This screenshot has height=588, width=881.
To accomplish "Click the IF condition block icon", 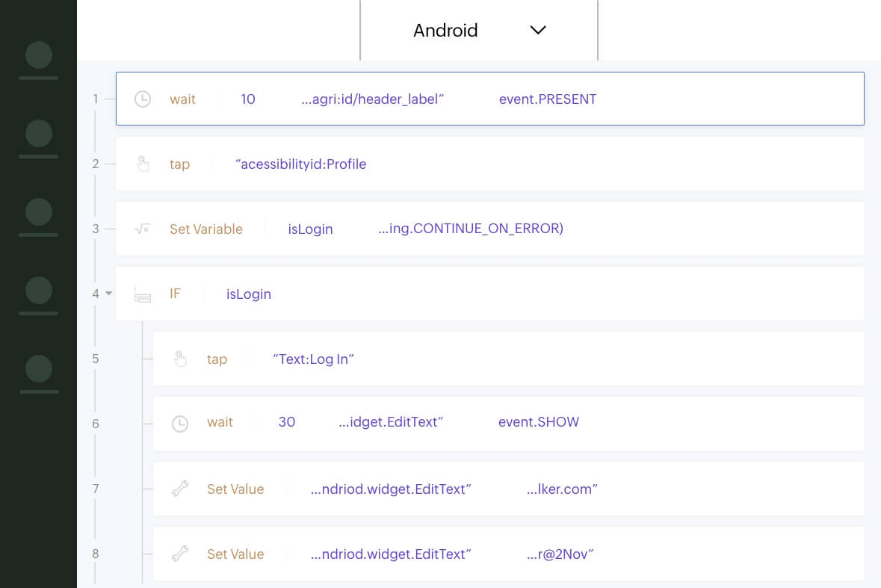I will click(142, 294).
